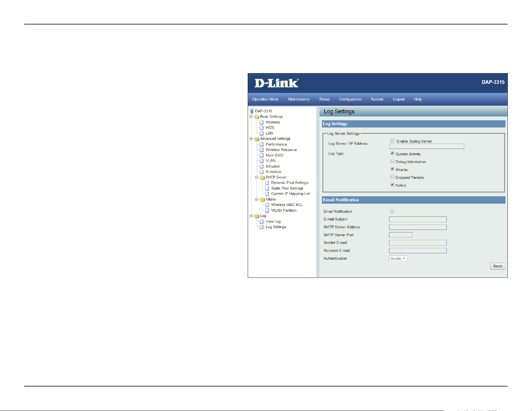Click the D-Link logo
The width and height of the screenshot is (532, 411).
tap(277, 83)
